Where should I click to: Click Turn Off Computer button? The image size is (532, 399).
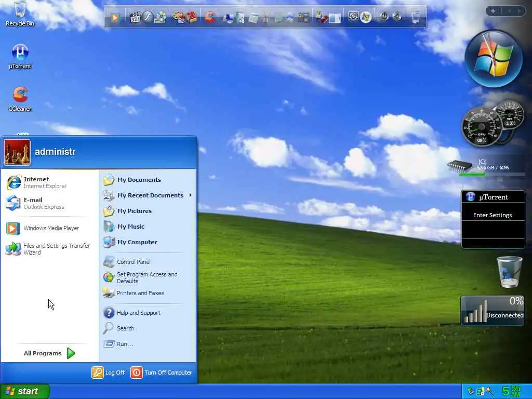click(x=161, y=373)
